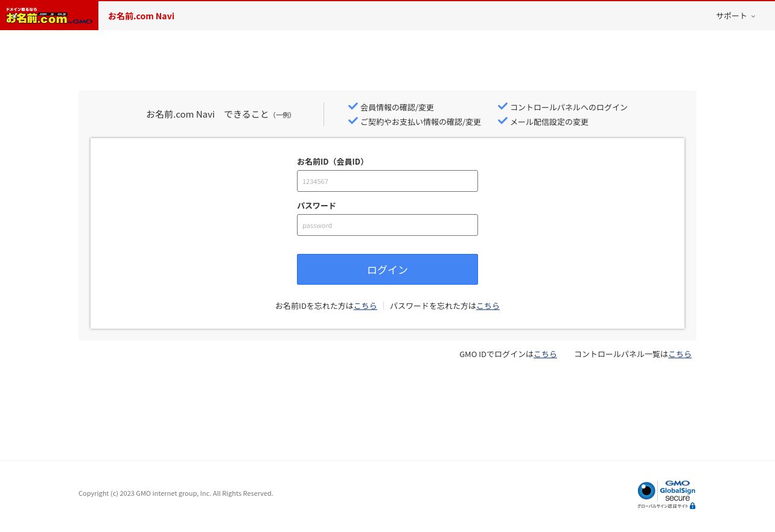Click the blue ログイン button
The width and height of the screenshot is (775, 532).
click(387, 270)
